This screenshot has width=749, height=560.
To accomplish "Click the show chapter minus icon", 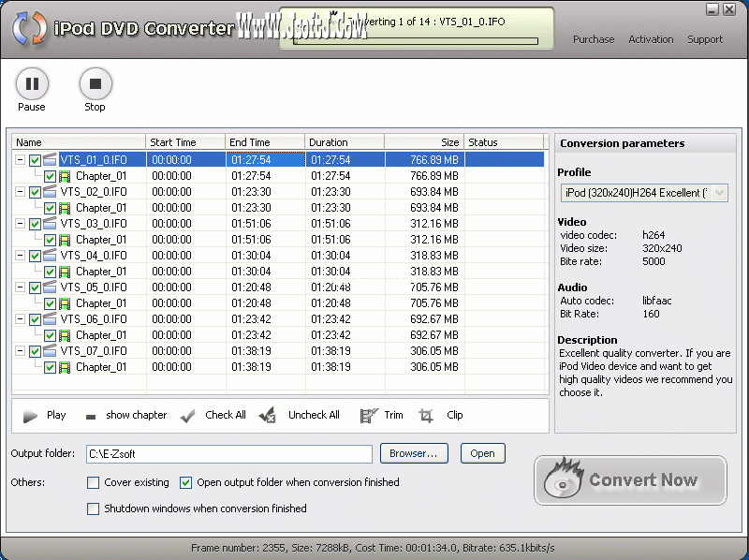I will (x=91, y=417).
